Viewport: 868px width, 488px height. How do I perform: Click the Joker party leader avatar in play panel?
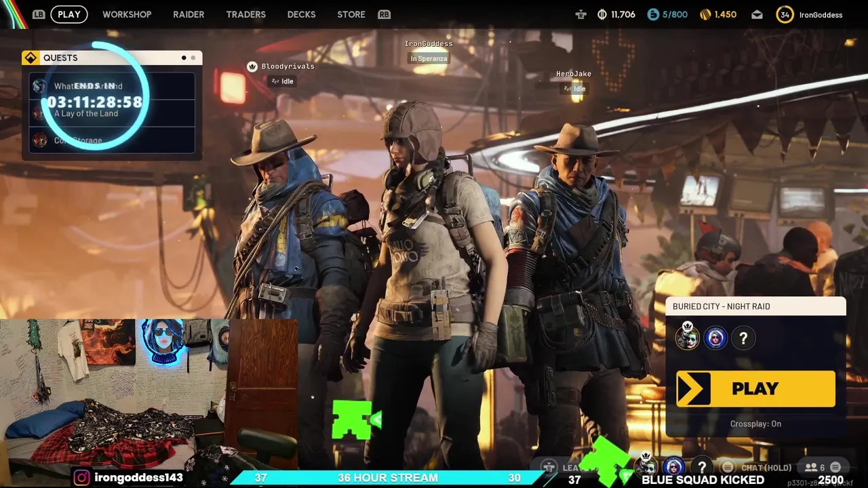[688, 338]
